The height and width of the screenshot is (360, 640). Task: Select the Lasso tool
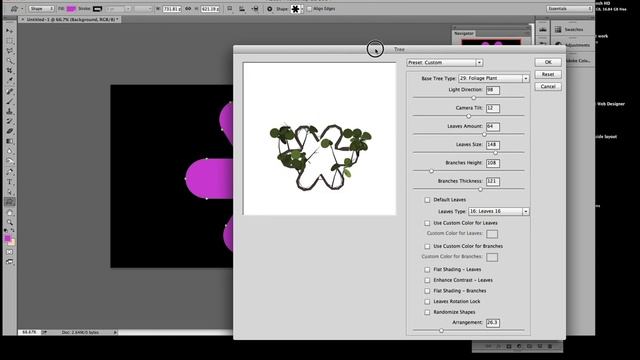9,51
